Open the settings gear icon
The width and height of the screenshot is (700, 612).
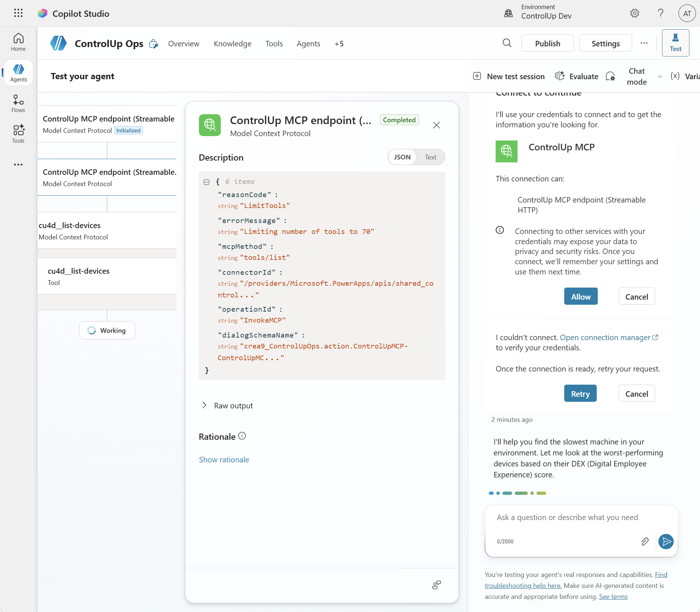click(x=635, y=14)
